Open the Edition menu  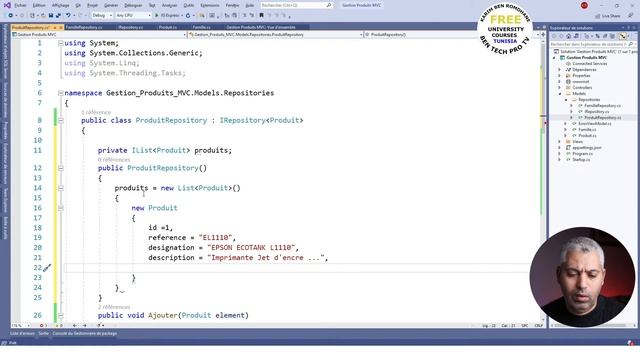tap(39, 5)
